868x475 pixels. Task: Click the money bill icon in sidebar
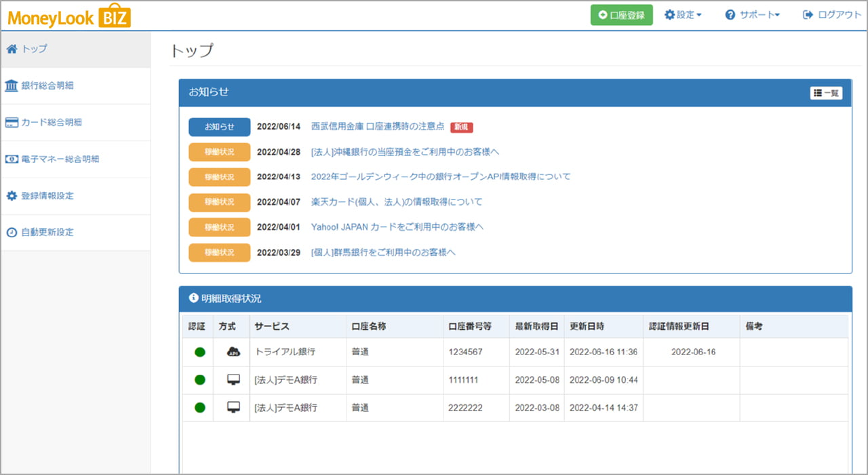(x=12, y=159)
